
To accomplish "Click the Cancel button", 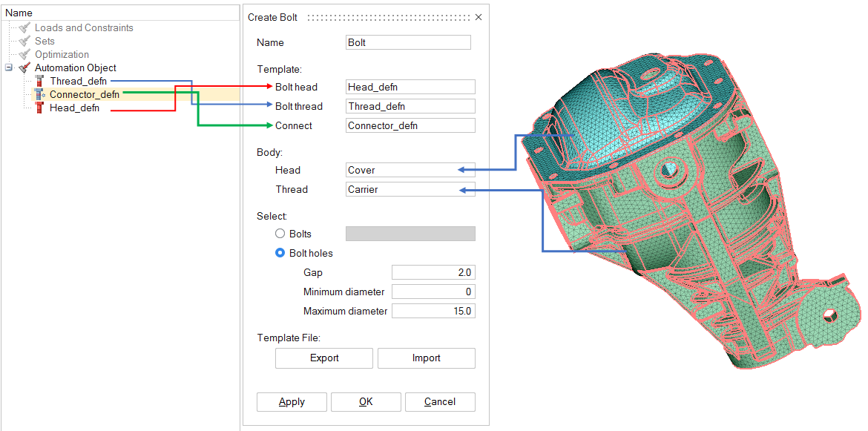I will point(440,402).
